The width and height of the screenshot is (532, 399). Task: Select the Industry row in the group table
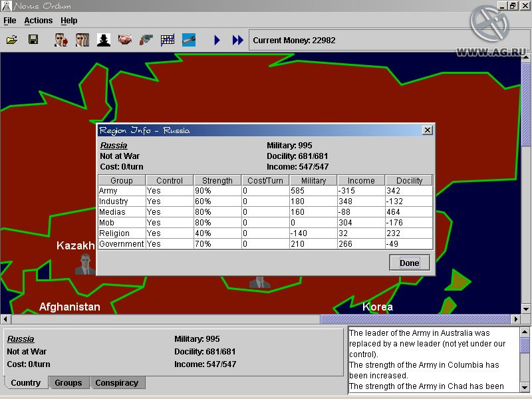point(265,201)
